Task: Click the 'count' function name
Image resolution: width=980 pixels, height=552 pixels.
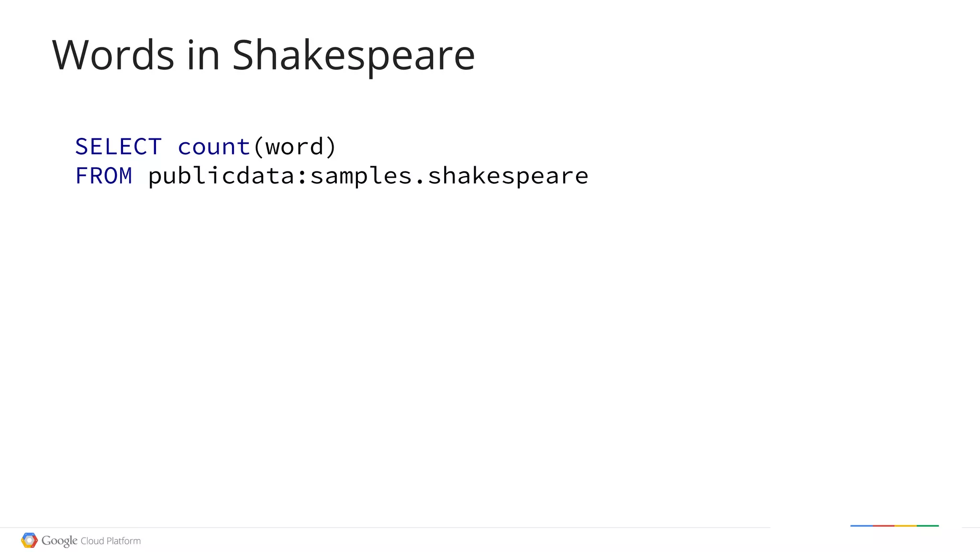Action: (214, 147)
